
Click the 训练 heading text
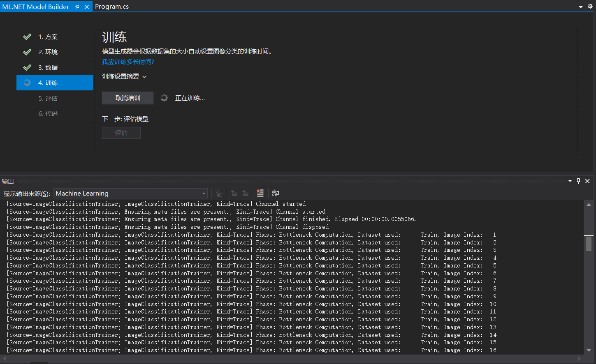coord(114,37)
